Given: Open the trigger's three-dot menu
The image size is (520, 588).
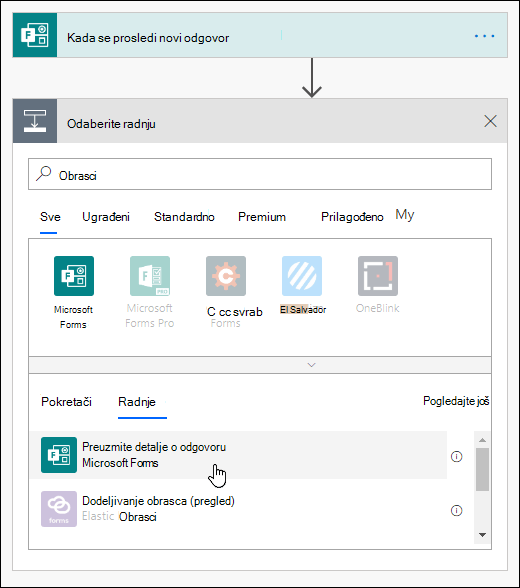Looking at the screenshot, I should [484, 36].
